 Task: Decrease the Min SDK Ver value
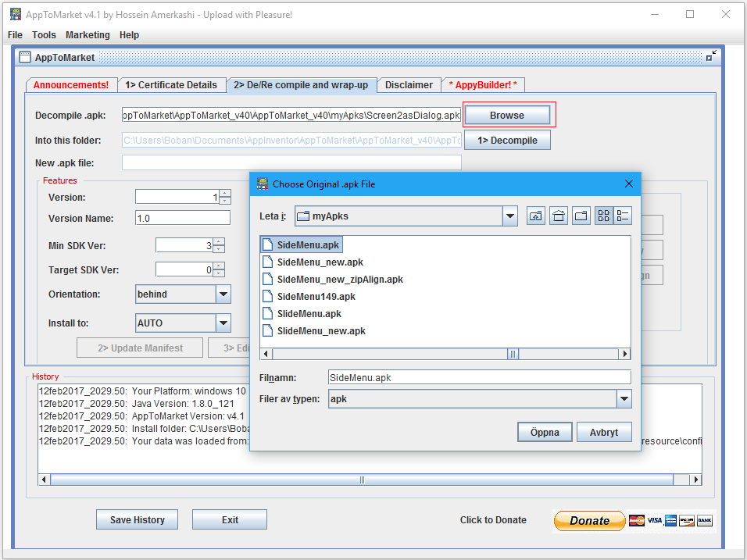(219, 249)
